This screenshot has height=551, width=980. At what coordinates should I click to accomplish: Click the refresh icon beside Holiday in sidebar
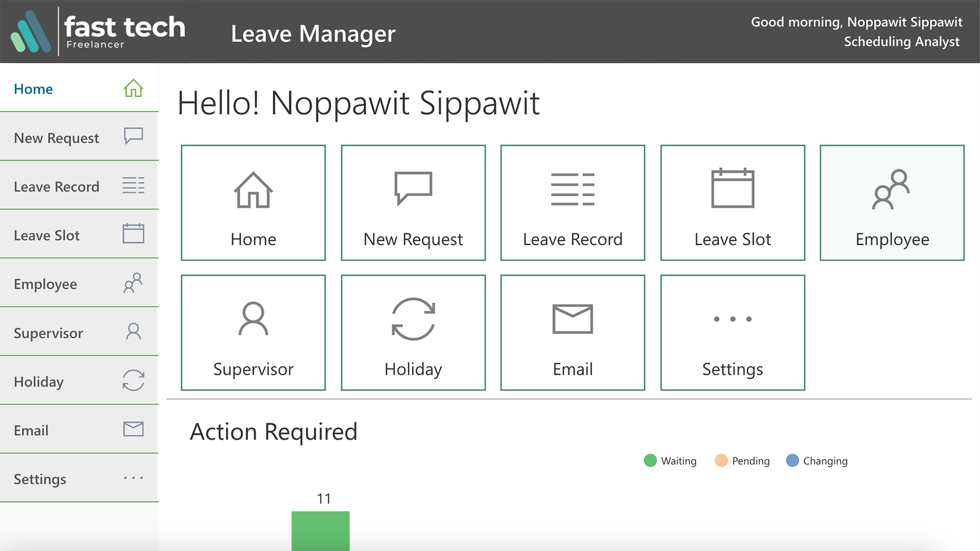(133, 380)
